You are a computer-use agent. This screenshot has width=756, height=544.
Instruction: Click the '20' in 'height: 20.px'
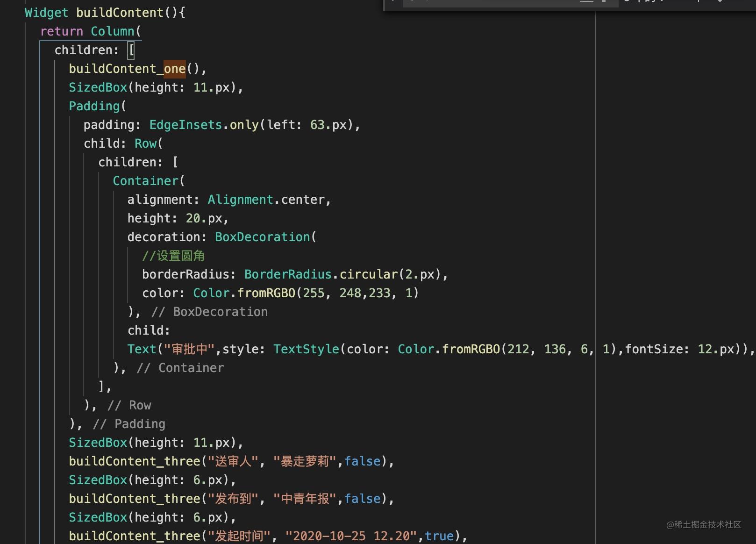pos(193,218)
